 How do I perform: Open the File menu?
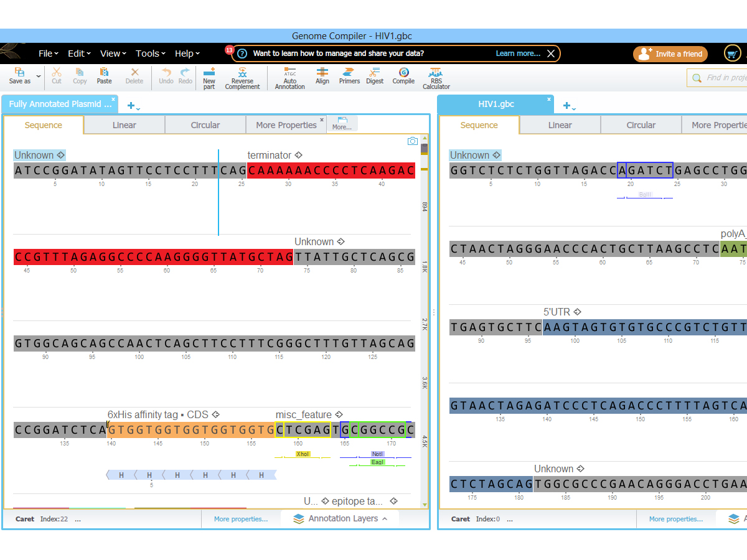49,54
